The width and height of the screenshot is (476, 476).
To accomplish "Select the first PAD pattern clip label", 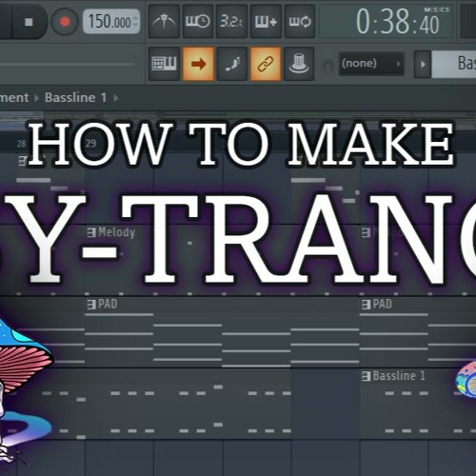I will pyautogui.click(x=102, y=304).
